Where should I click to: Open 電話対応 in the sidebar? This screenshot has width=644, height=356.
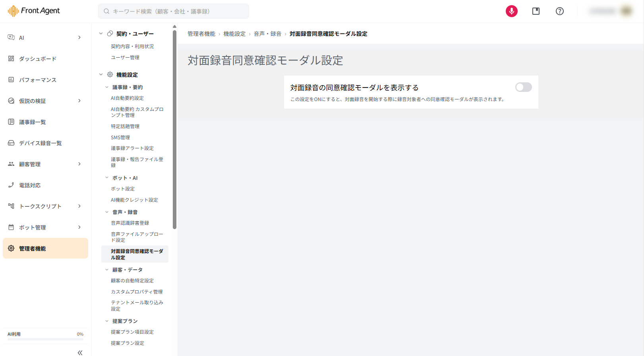(45, 185)
